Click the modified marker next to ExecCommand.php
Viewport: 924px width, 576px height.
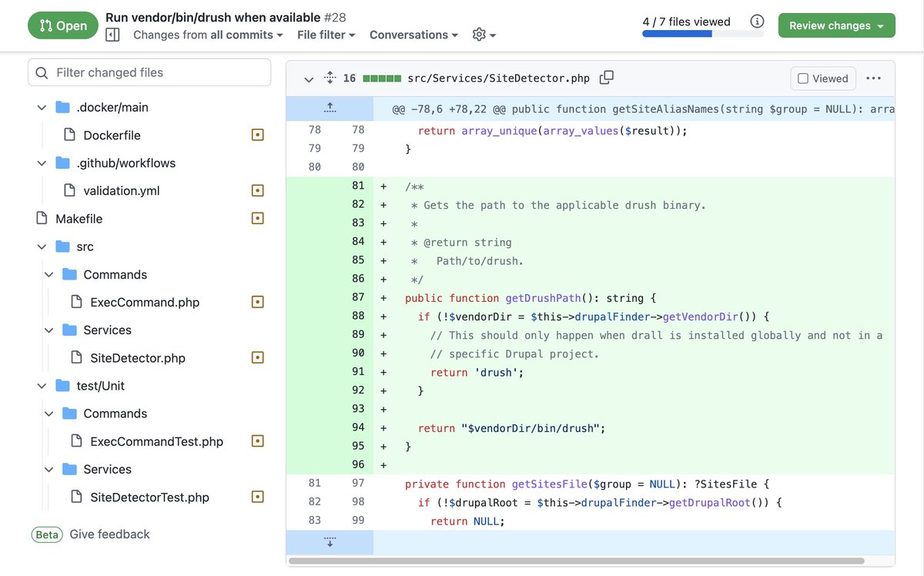click(x=258, y=302)
